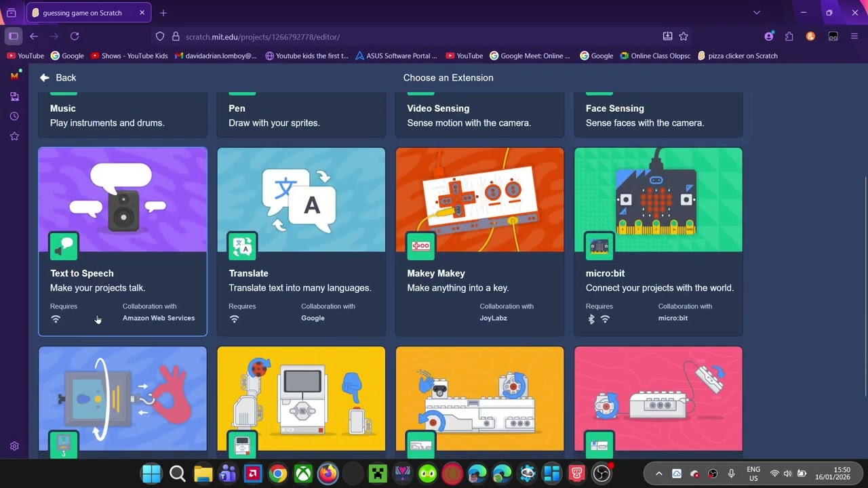Open the orange LEGO BOOST extension illustration
The width and height of the screenshot is (868, 488).
tap(479, 399)
